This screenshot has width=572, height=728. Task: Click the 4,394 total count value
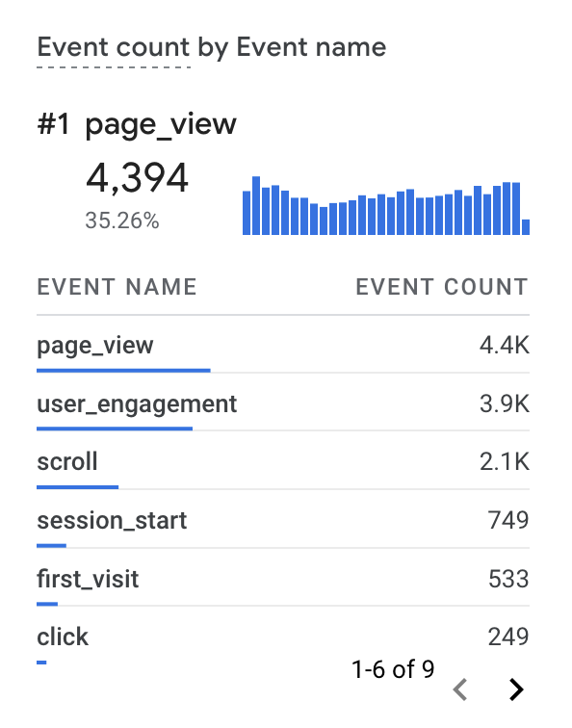pyautogui.click(x=137, y=177)
